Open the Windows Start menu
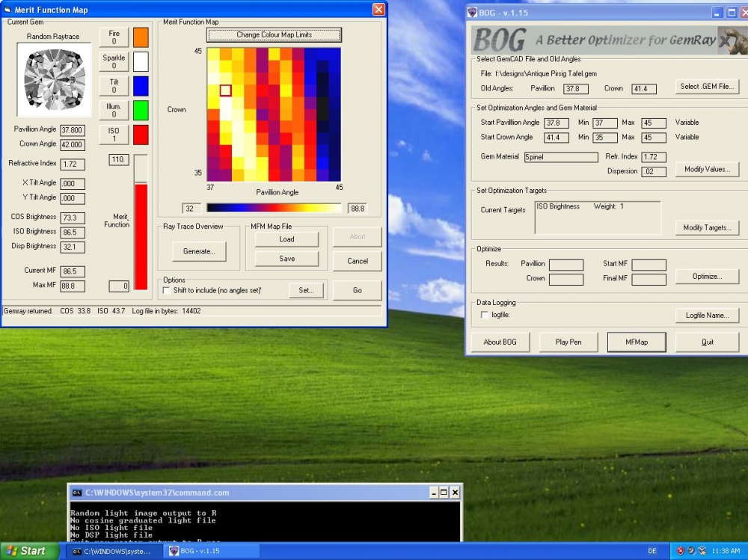This screenshot has height=560, width=748. (x=30, y=551)
